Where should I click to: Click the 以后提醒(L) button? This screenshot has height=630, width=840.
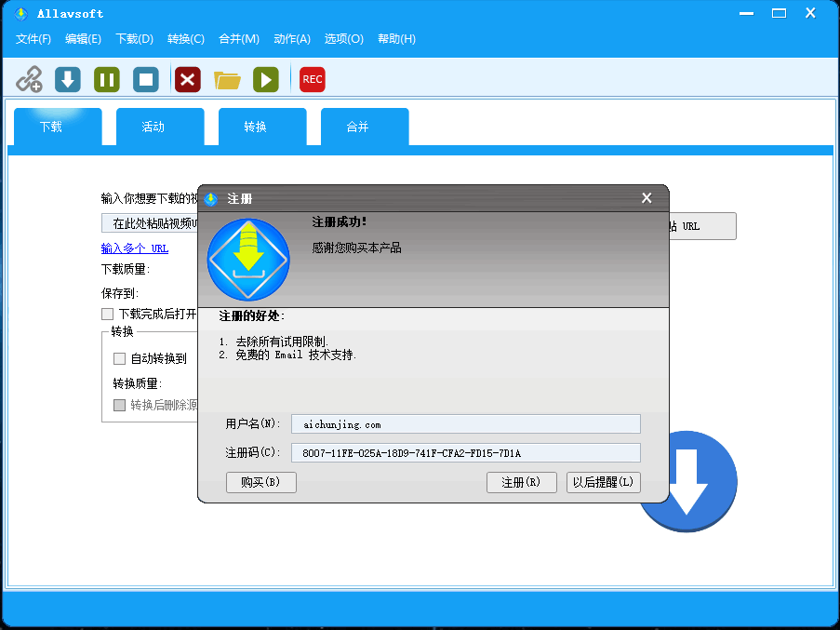[603, 482]
